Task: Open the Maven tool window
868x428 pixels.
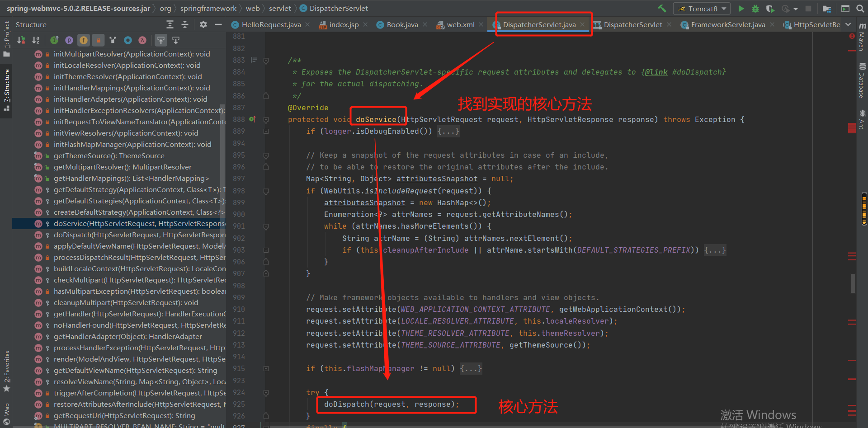Action: tap(862, 37)
